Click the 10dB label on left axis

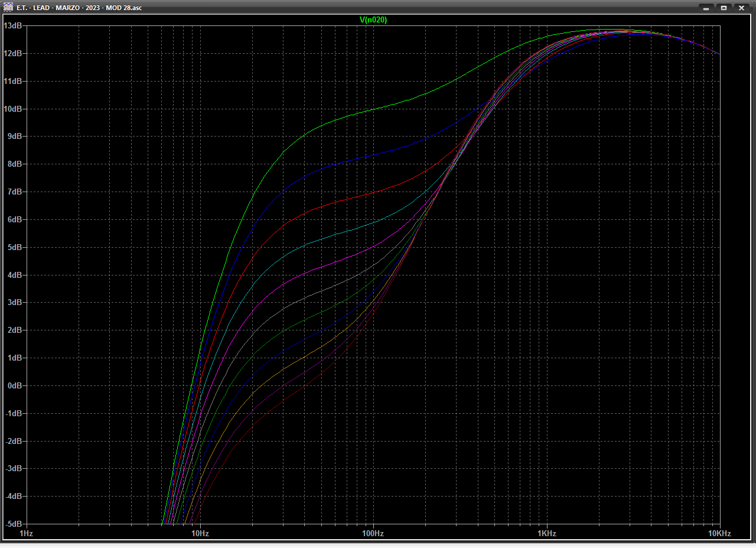(x=13, y=109)
